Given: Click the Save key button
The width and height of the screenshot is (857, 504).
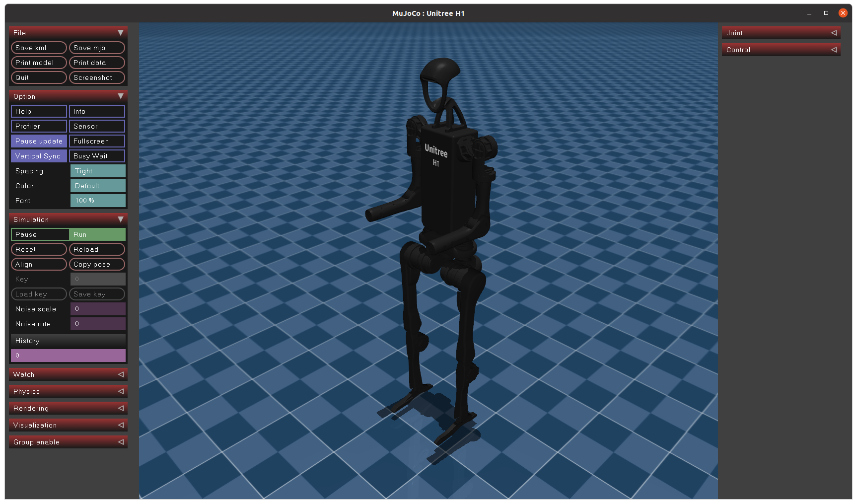Looking at the screenshot, I should click(x=97, y=294).
